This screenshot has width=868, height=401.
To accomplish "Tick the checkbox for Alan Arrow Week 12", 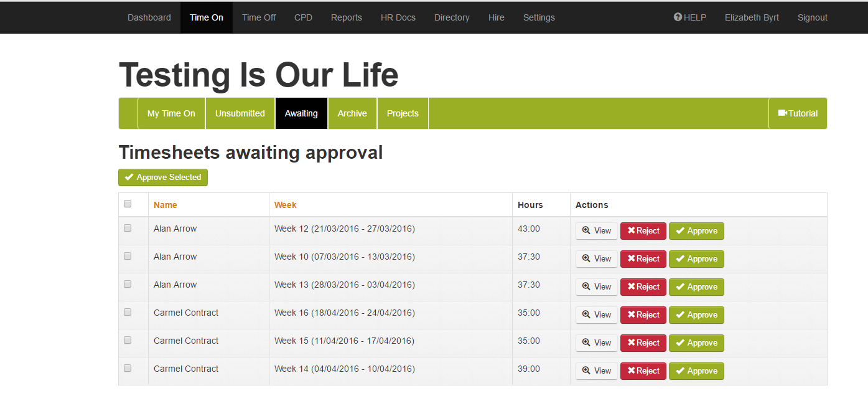I will pyautogui.click(x=128, y=228).
